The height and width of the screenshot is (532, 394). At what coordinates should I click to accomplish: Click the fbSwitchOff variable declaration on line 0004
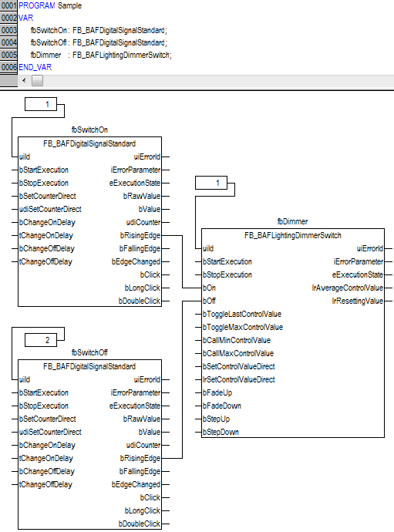[99, 42]
